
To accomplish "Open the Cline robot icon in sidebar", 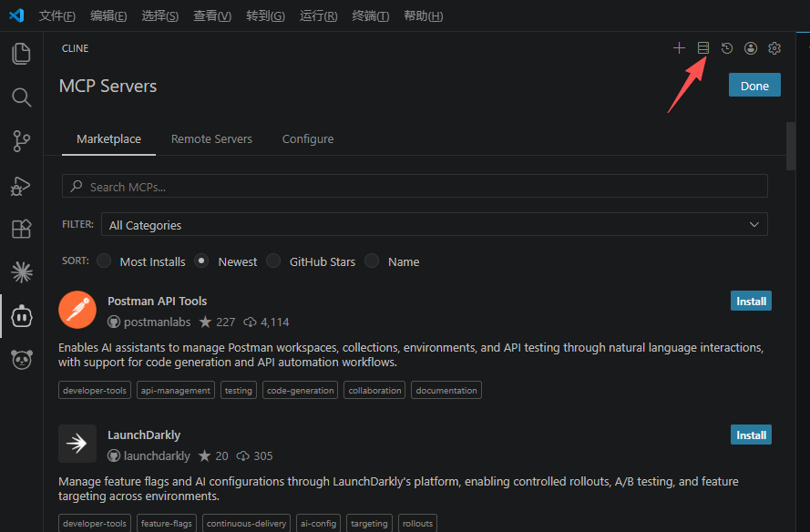I will click(x=21, y=316).
